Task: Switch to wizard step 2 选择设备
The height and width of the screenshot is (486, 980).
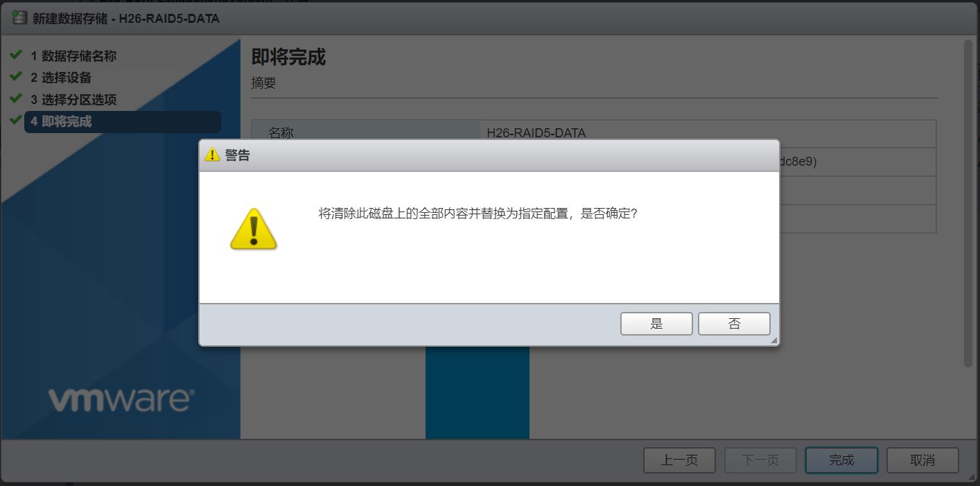Action: pos(61,78)
